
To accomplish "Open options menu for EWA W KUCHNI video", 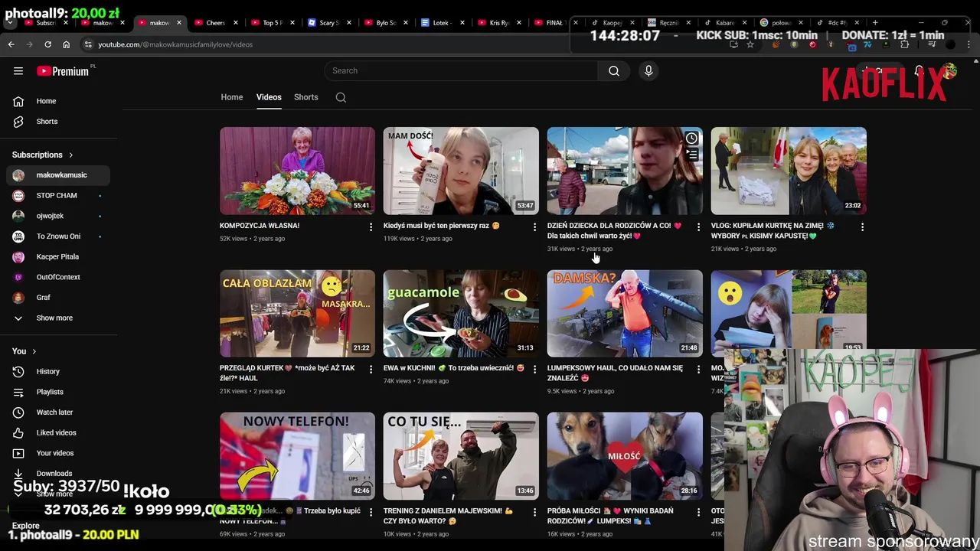I will 534,370.
